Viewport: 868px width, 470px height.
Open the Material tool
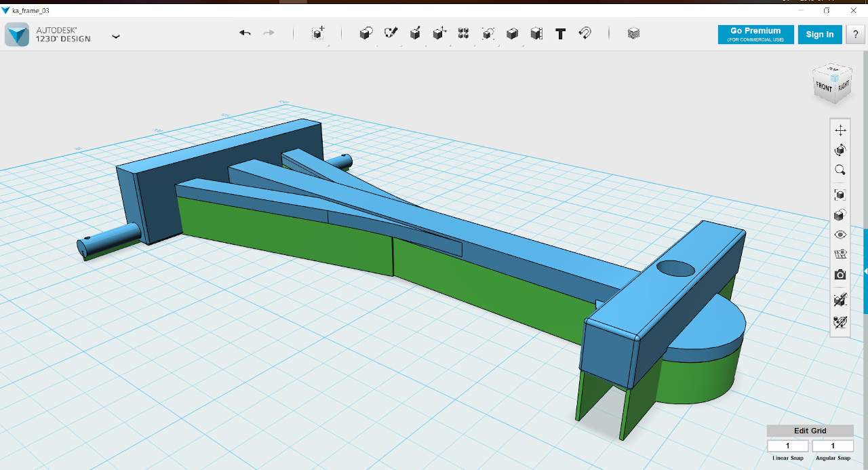pos(633,33)
